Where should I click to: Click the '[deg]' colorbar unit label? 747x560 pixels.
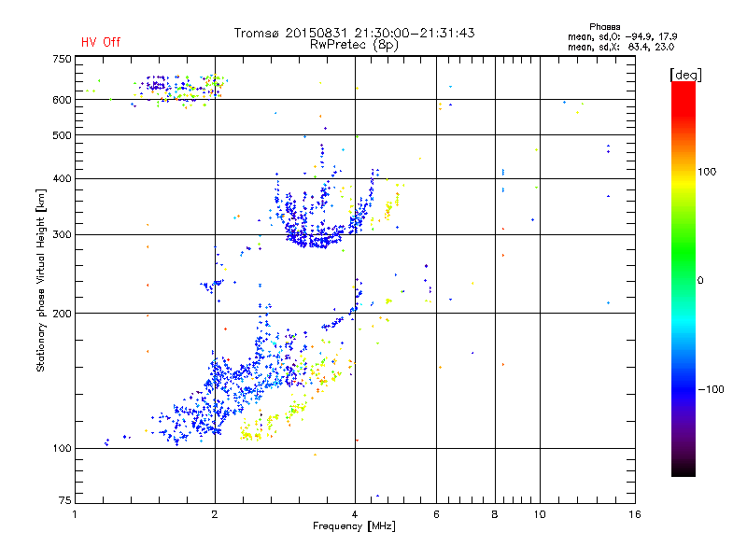tap(685, 75)
